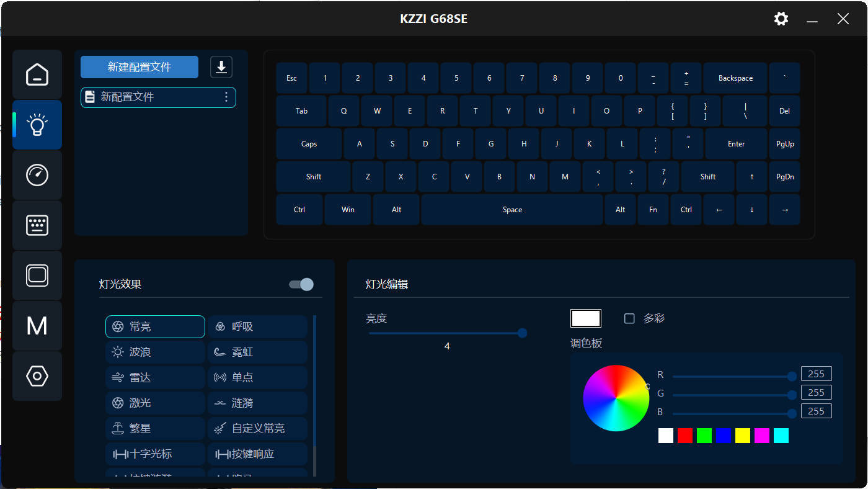The width and height of the screenshot is (868, 489).
Task: Click the Tab key on keyboard layout
Action: click(x=301, y=111)
